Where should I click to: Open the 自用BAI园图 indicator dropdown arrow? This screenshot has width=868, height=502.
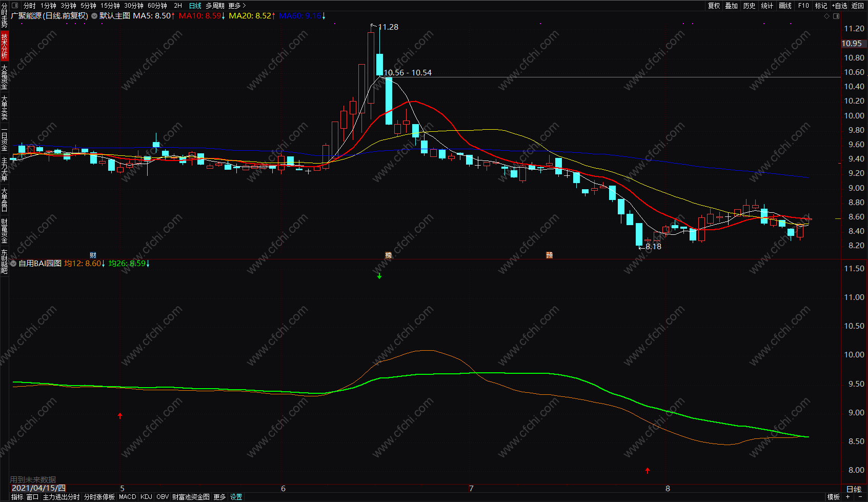13,264
